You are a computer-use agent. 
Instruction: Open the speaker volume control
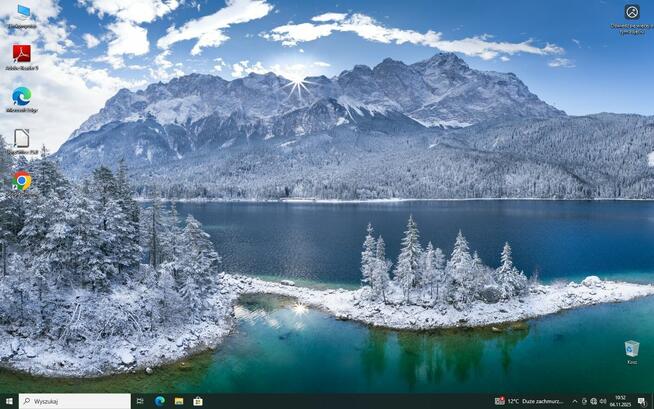click(x=605, y=401)
